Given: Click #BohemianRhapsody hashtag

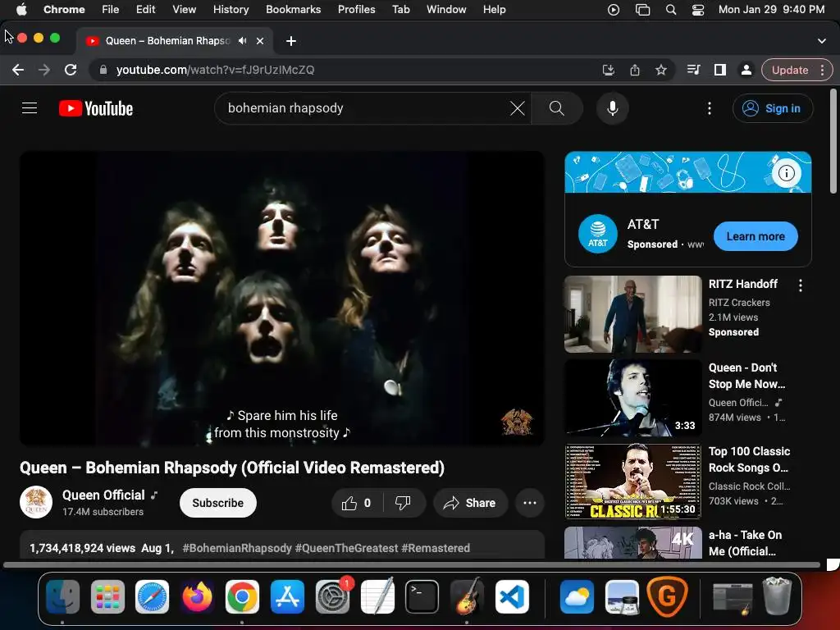Looking at the screenshot, I should point(237,548).
